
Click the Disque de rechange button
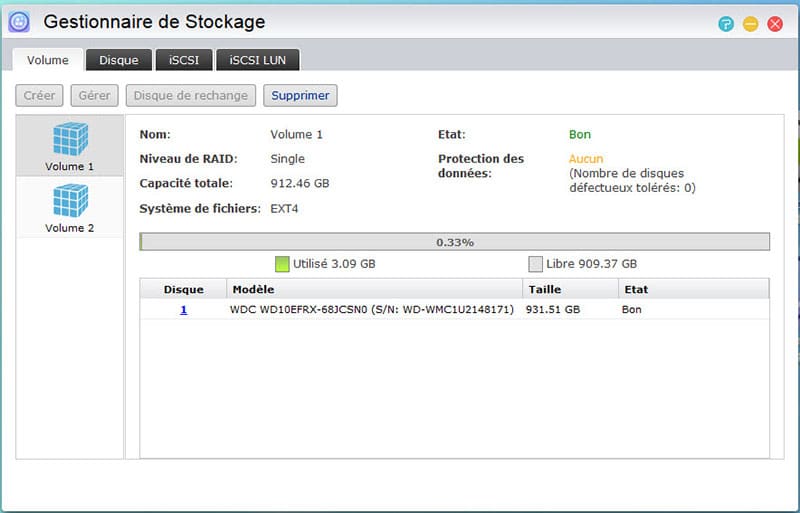(x=190, y=96)
